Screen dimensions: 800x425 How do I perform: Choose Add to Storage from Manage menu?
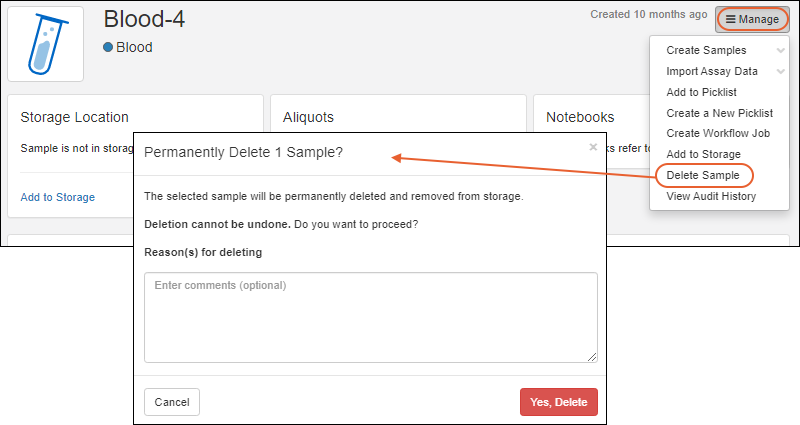click(703, 154)
